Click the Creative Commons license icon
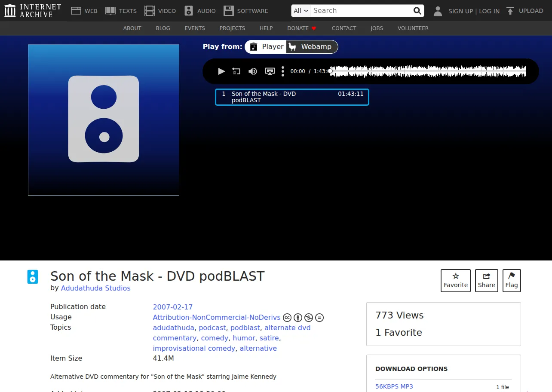Viewport: 552px width, 392px height. 287,318
